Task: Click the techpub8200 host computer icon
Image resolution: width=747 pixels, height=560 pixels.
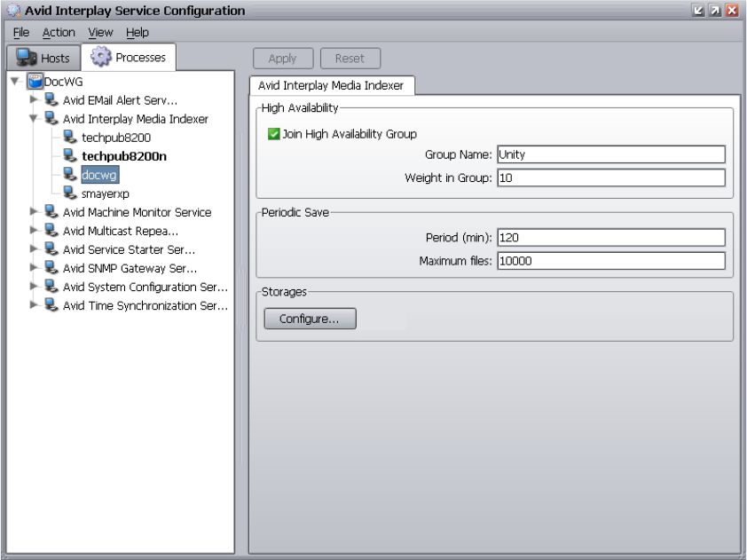Action: pos(70,137)
